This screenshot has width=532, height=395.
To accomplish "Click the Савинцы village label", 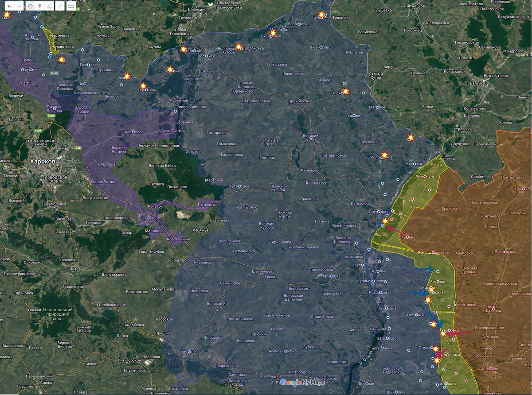I will point(236,375).
